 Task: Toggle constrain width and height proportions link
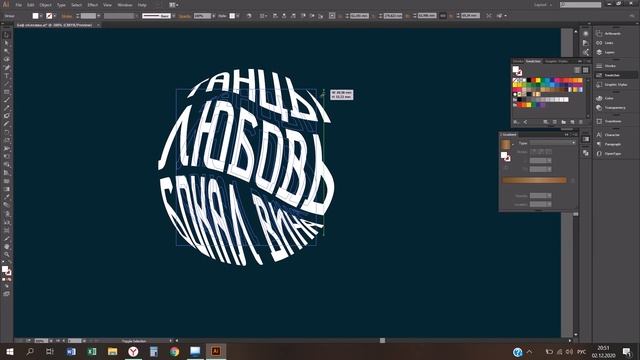tap(443, 16)
